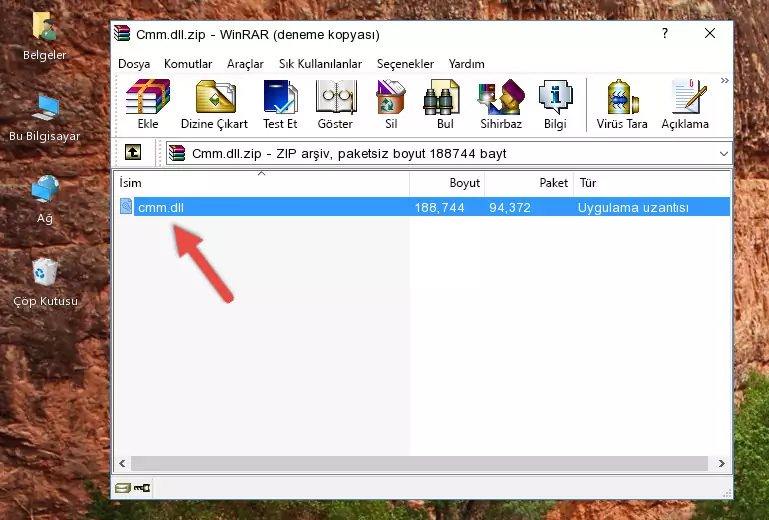Click Uygulama uzantısı type text
The width and height of the screenshot is (769, 520).
(633, 208)
